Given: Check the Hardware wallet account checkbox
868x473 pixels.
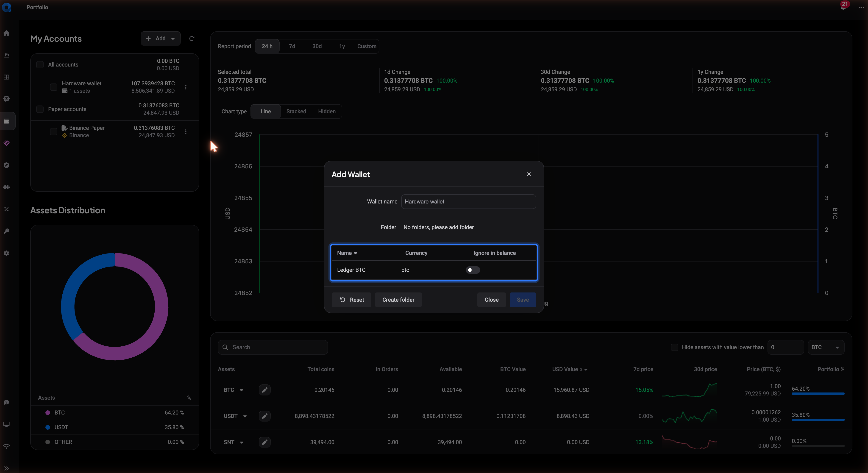Looking at the screenshot, I should (x=54, y=87).
